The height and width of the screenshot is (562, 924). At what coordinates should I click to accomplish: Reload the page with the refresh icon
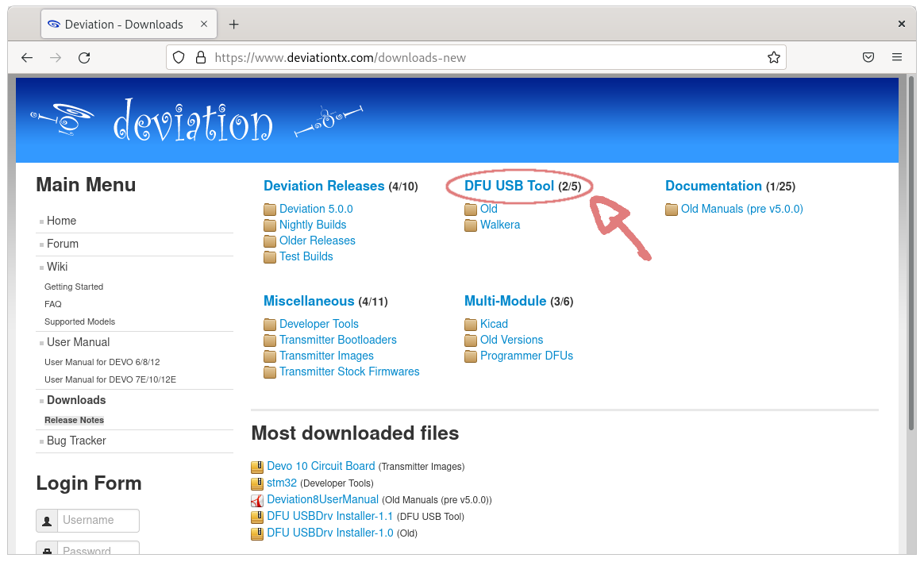[84, 58]
